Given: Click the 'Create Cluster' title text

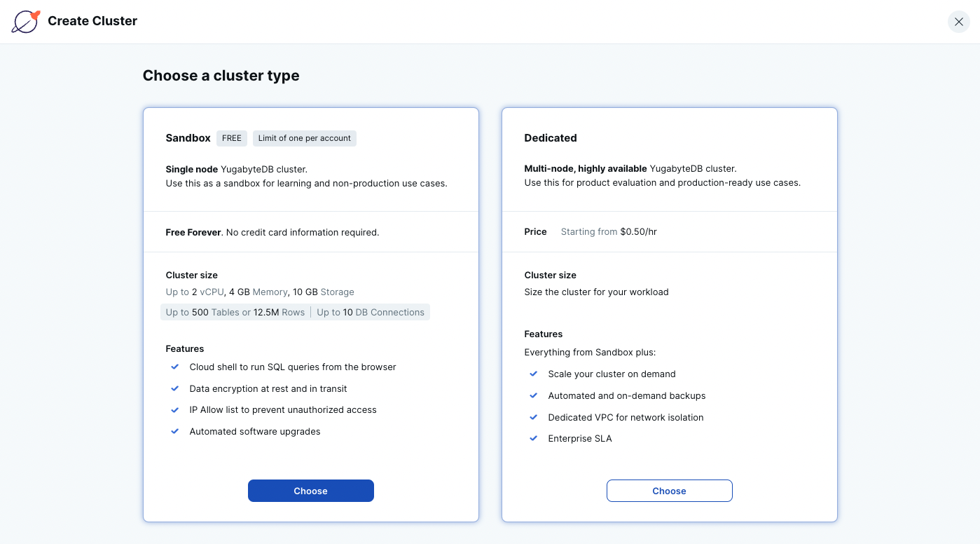Looking at the screenshot, I should pyautogui.click(x=92, y=21).
